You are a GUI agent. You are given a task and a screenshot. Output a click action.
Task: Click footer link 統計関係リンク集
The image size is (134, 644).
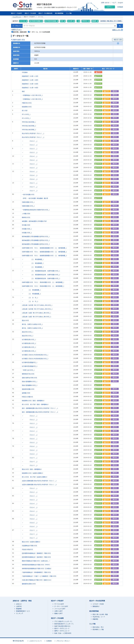point(98,629)
